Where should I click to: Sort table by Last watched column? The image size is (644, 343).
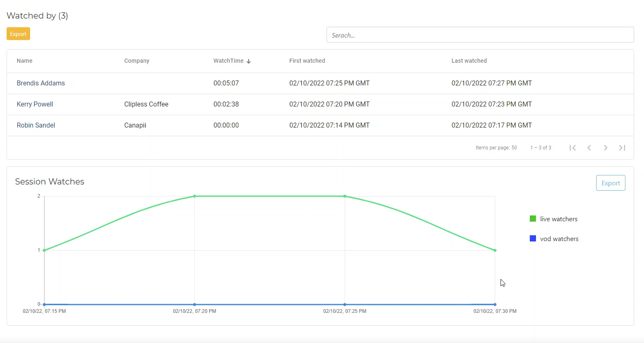469,61
